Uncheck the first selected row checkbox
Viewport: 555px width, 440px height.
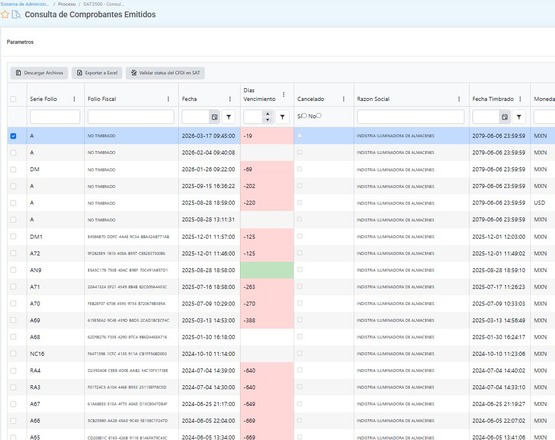coord(13,136)
